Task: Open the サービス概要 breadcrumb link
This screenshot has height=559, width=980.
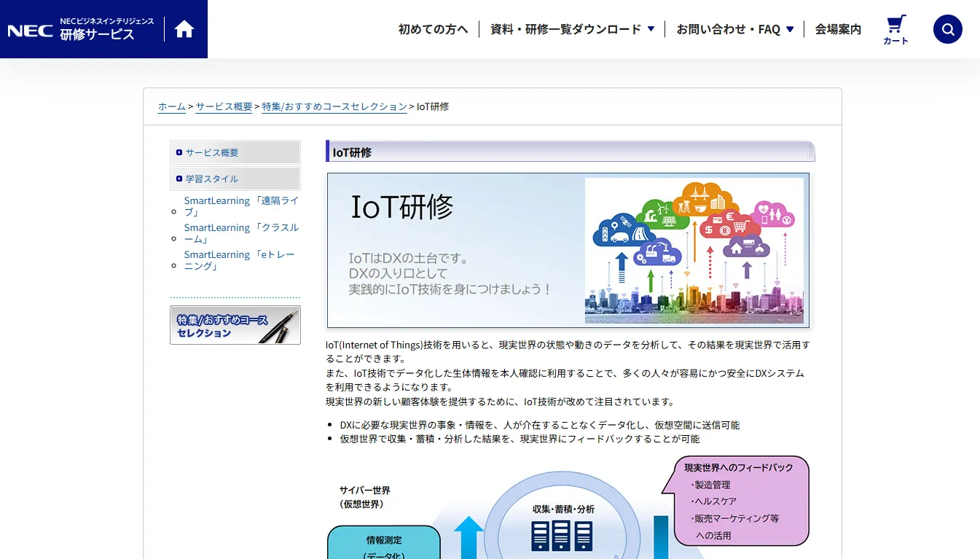Action: point(224,106)
